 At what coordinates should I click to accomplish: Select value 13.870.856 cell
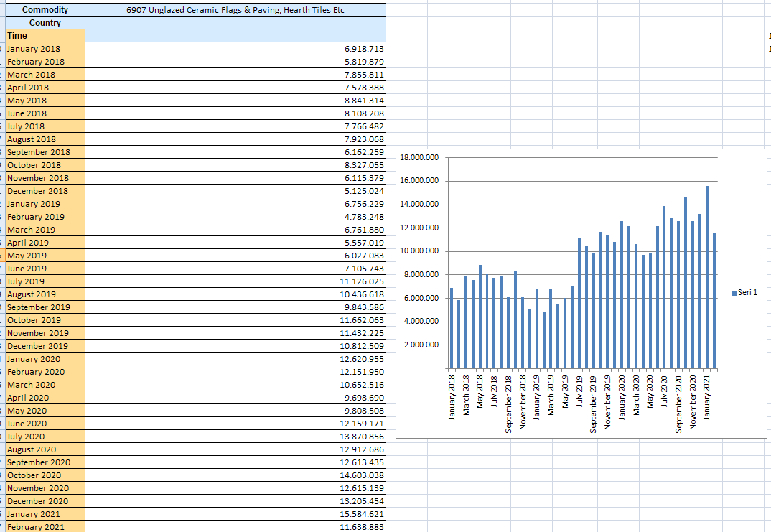pos(235,437)
